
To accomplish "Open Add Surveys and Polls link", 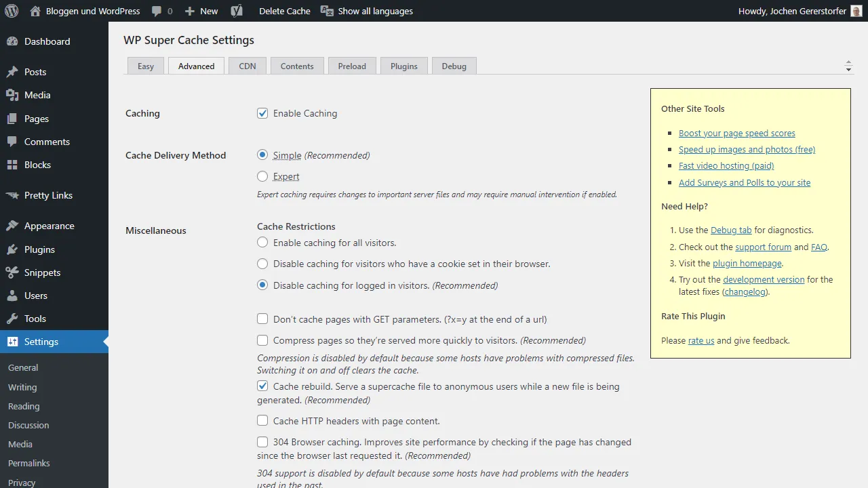I will (x=745, y=182).
